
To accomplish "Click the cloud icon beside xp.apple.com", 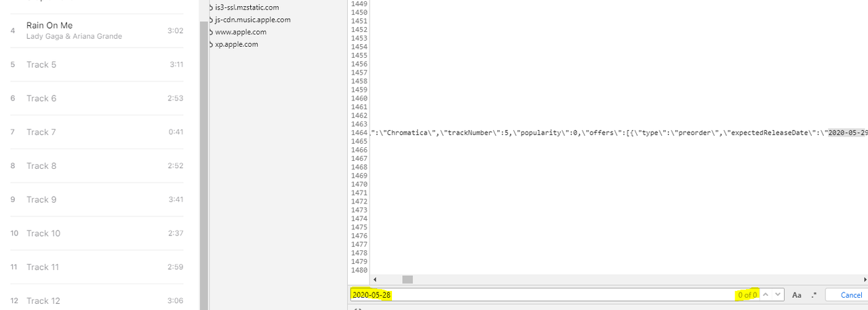I will pyautogui.click(x=211, y=44).
